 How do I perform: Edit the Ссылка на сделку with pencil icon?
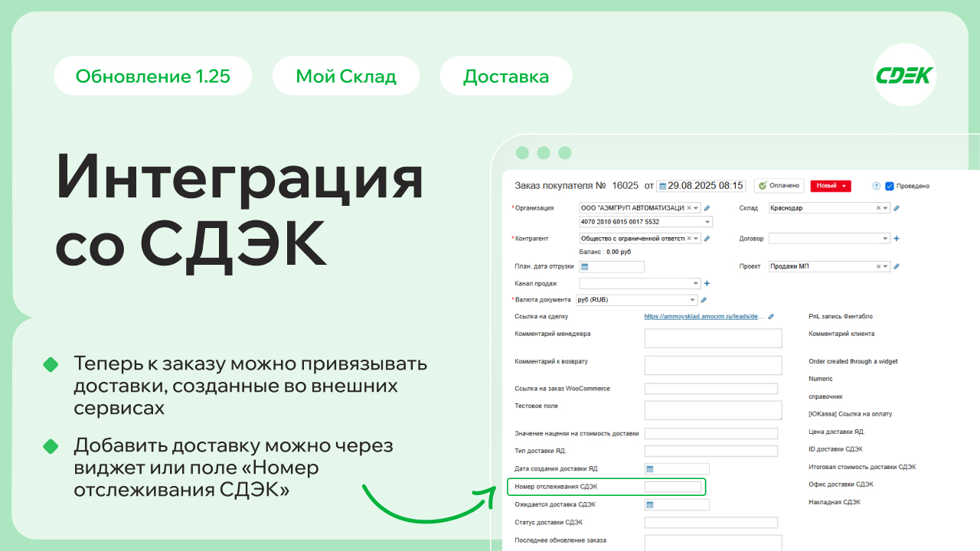[771, 316]
